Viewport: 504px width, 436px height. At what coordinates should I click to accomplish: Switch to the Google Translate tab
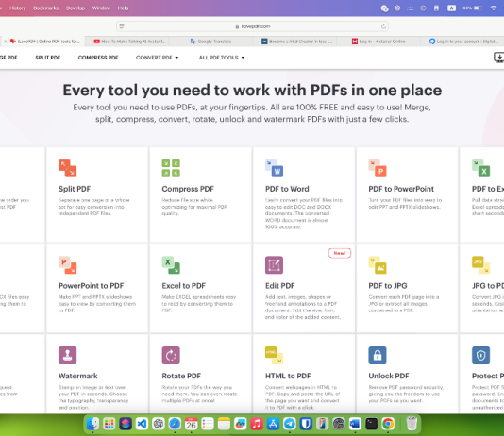point(211,42)
